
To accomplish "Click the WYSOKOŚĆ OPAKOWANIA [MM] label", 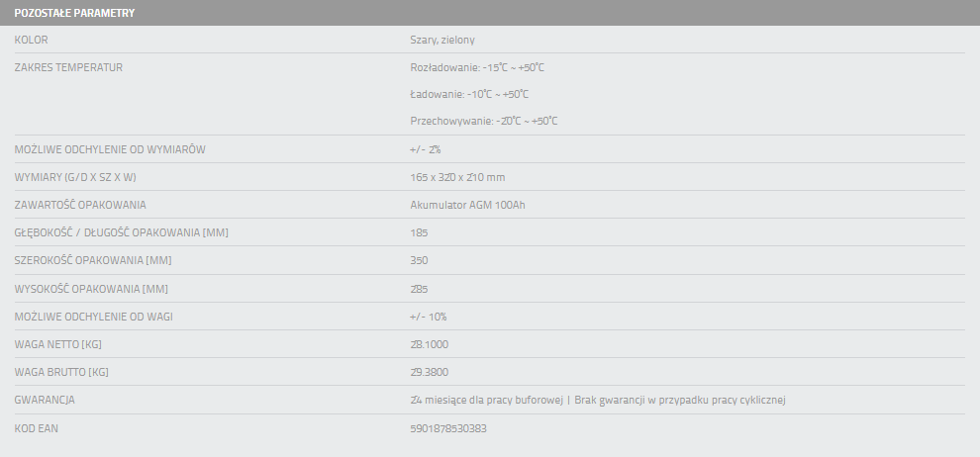I will point(91,289).
